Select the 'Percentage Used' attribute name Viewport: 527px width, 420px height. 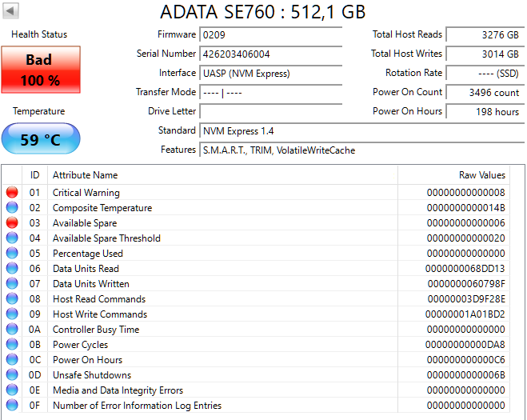click(x=88, y=254)
